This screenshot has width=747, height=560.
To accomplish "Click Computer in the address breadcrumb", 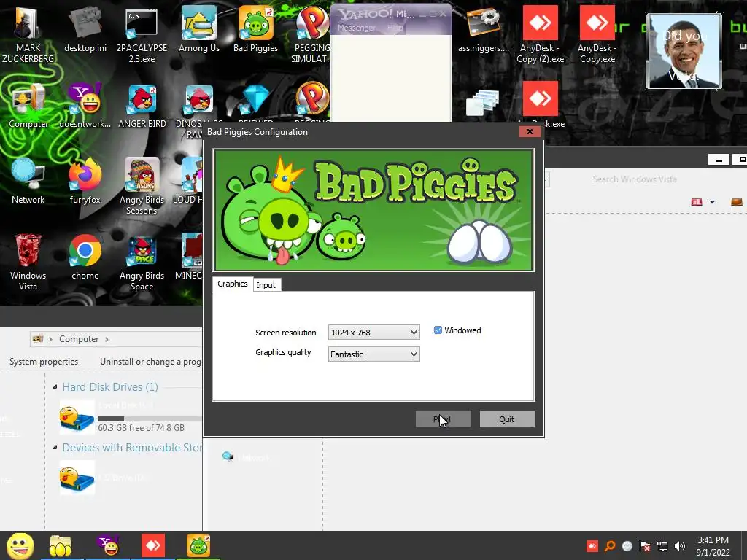I will tap(79, 339).
